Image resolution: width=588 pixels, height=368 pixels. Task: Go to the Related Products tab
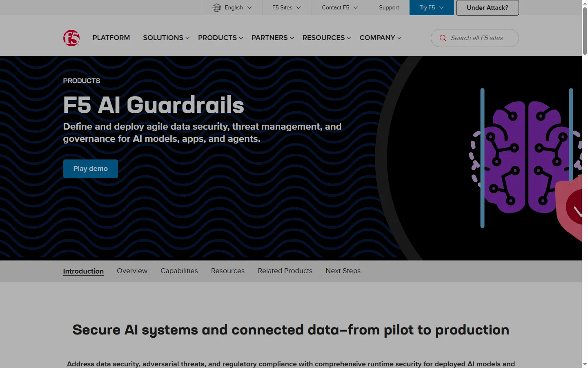285,271
